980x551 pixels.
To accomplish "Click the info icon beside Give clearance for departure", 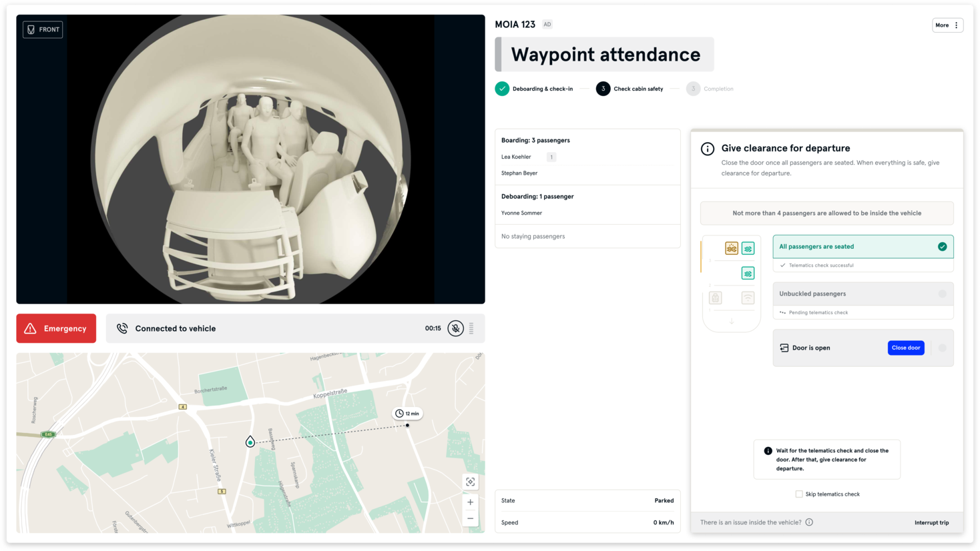I will 707,149.
